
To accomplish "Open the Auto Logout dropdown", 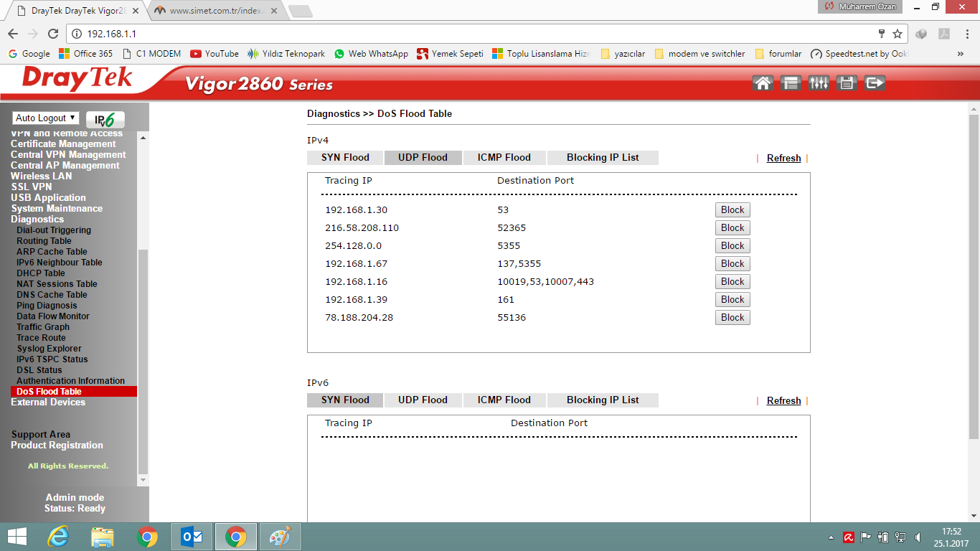I will click(46, 118).
